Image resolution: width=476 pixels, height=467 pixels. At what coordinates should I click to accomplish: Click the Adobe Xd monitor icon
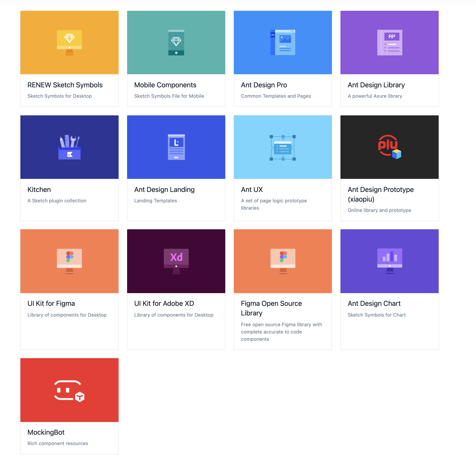click(176, 261)
